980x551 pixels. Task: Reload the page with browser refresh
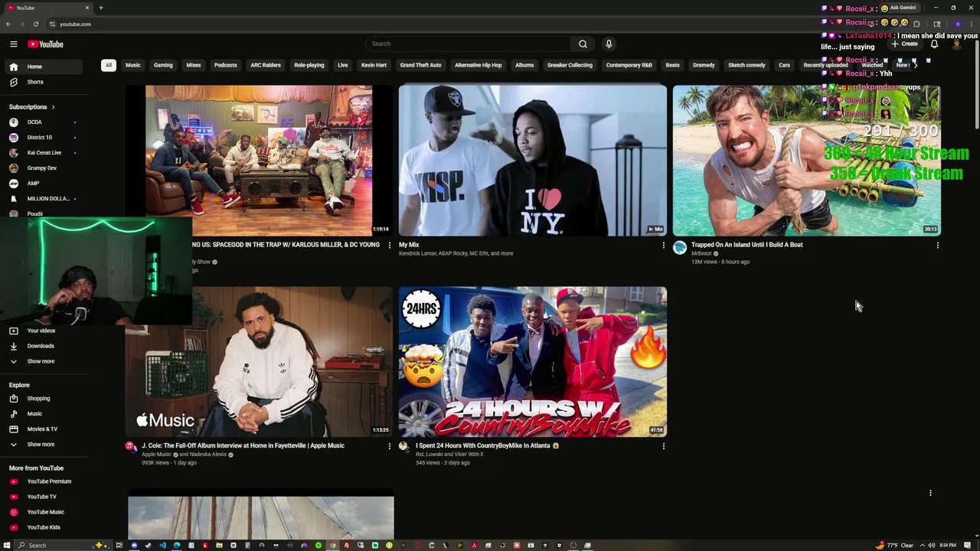[36, 24]
